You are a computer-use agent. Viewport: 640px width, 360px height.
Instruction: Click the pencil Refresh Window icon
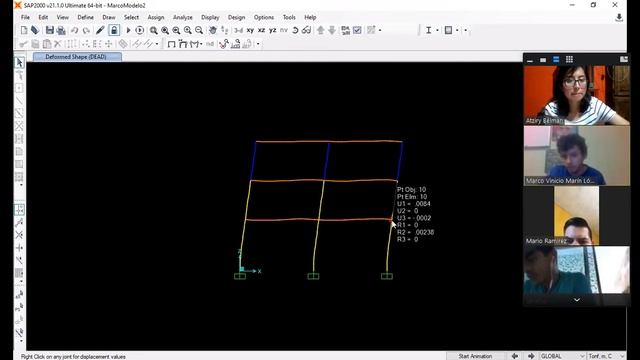tap(100, 30)
